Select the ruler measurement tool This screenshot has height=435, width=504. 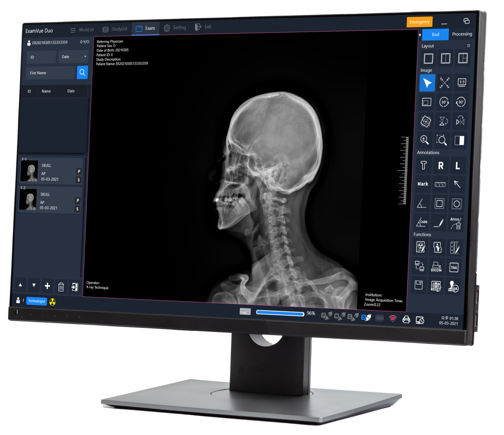click(441, 184)
